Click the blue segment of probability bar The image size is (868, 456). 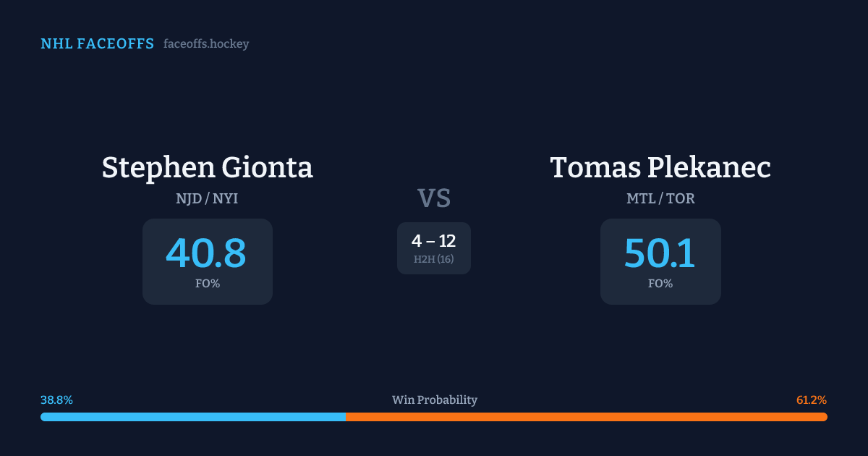(193, 417)
